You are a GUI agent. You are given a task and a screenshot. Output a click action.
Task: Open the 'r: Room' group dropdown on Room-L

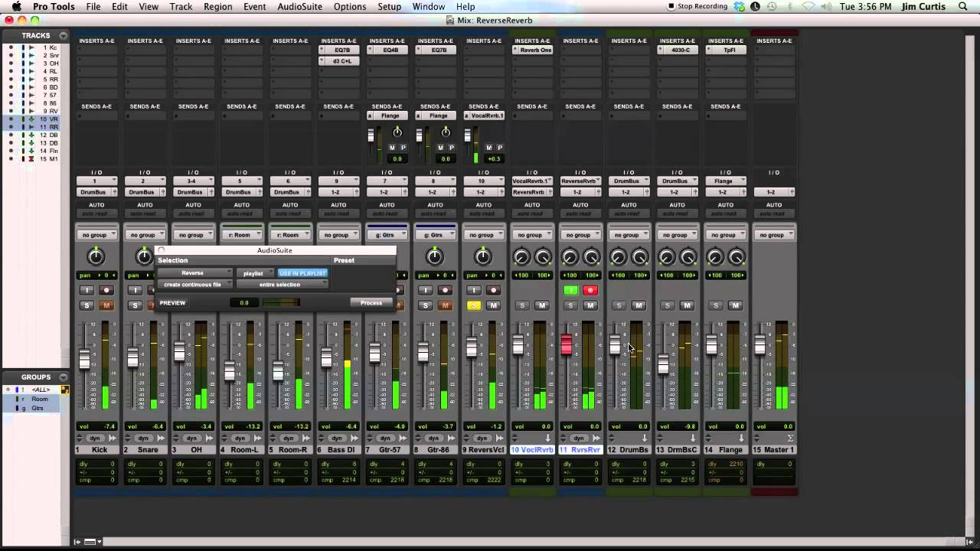pos(241,235)
